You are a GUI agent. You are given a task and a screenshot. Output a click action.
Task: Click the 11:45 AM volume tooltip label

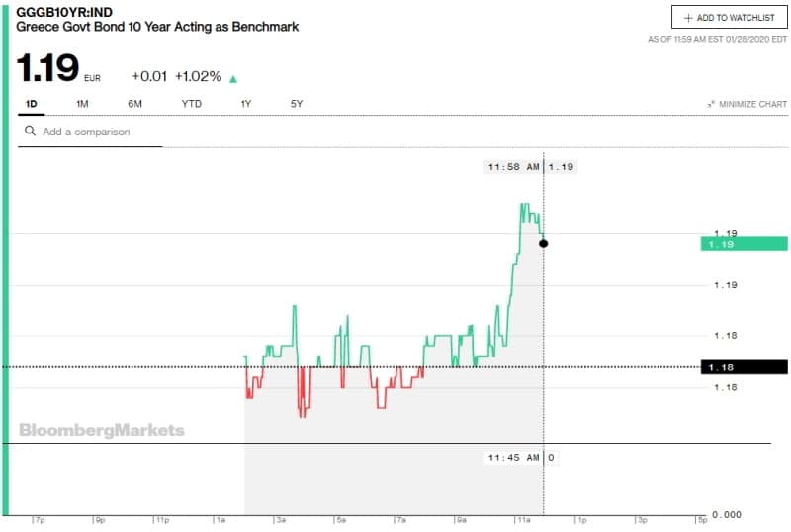tap(513, 457)
